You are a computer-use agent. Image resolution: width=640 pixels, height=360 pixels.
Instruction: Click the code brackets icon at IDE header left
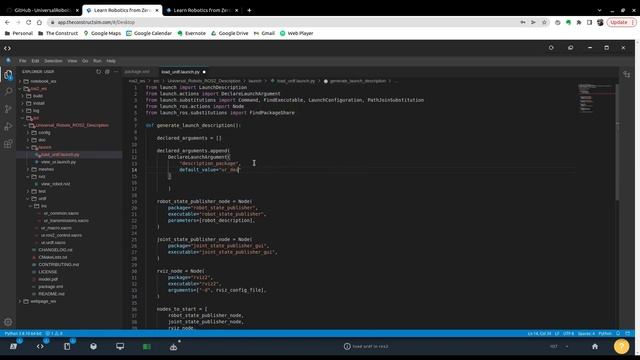click(x=7, y=48)
